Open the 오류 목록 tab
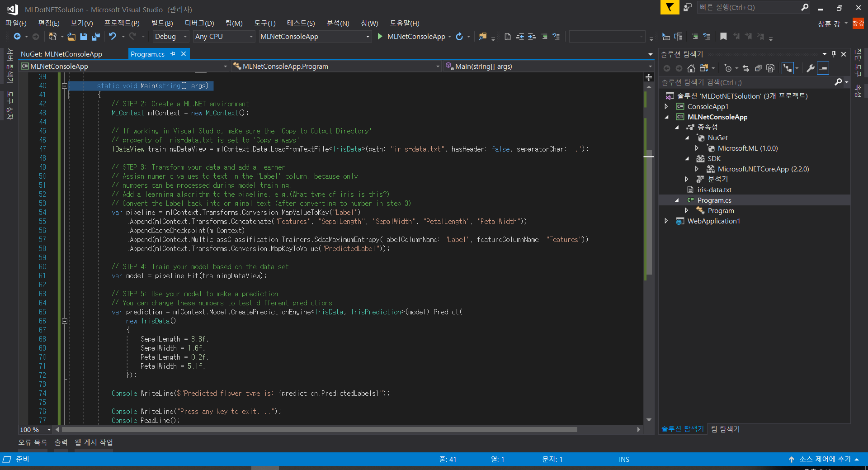The image size is (868, 470). click(x=33, y=442)
